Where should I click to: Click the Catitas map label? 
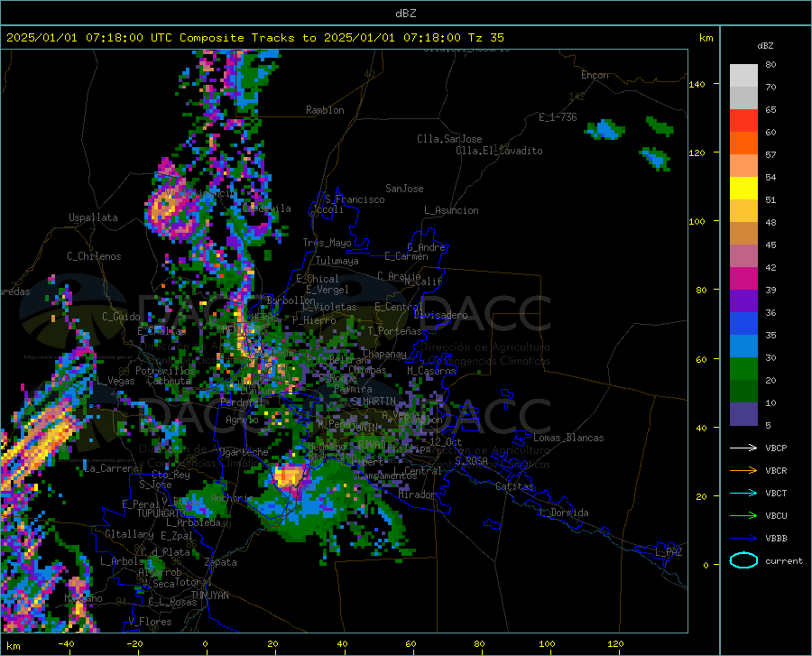(514, 486)
